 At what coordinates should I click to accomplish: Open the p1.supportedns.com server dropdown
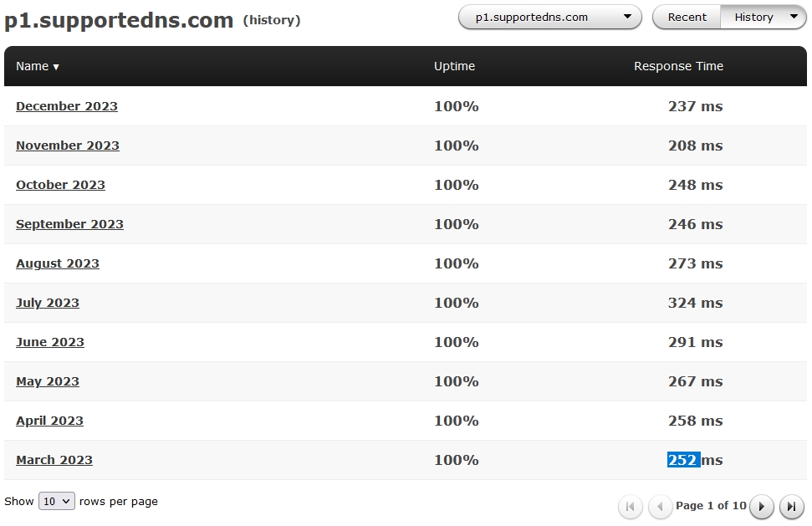(549, 17)
